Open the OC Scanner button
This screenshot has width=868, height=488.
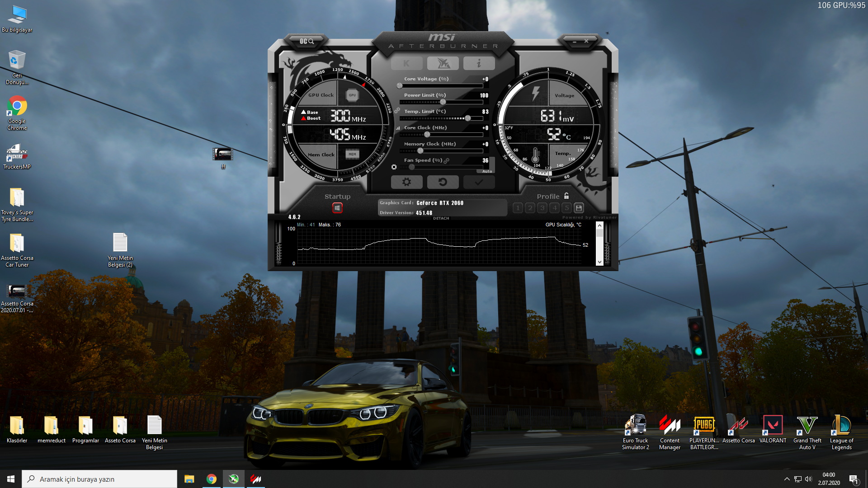307,41
